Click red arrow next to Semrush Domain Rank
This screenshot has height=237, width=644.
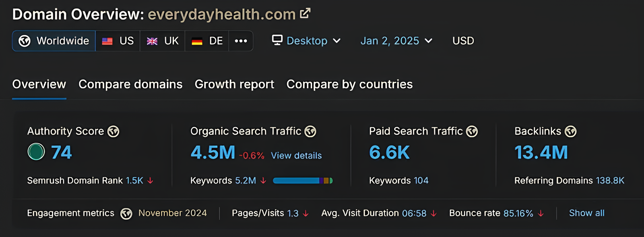150,181
